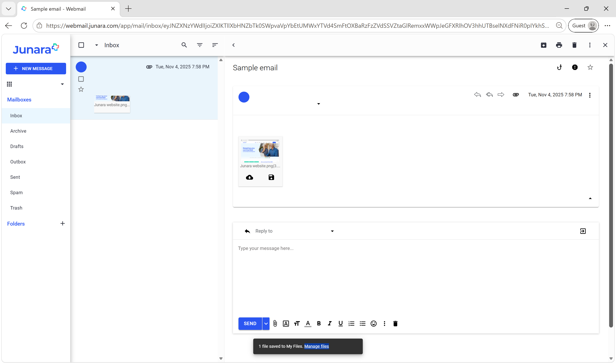Click the Manage files link

pyautogui.click(x=317, y=346)
